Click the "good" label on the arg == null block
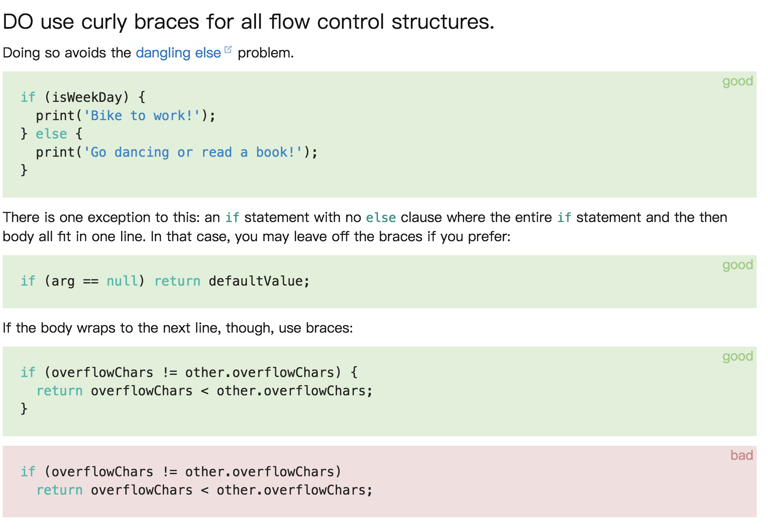This screenshot has width=768, height=532. pyautogui.click(x=737, y=265)
